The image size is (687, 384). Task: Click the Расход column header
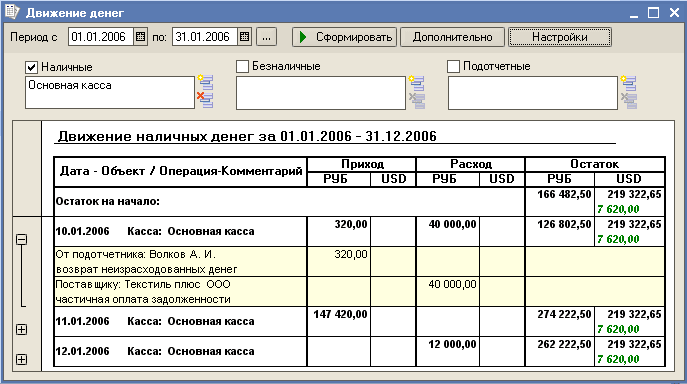471,164
